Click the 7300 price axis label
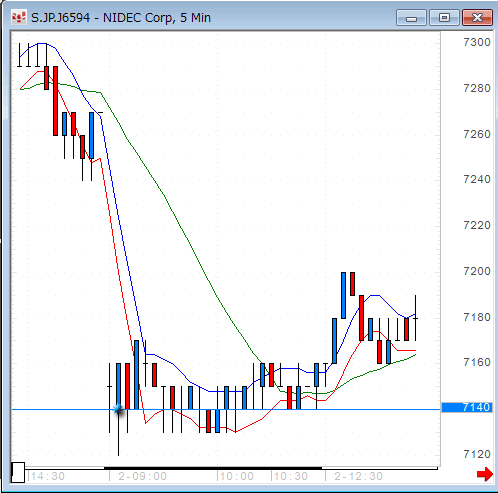Screen dimensions: 498x493 477,42
